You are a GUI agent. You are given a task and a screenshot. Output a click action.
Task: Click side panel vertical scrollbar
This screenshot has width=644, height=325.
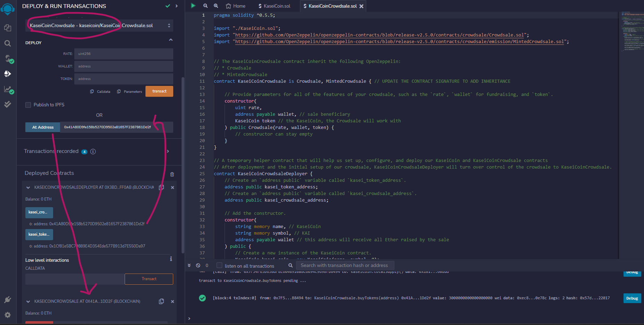[183, 165]
